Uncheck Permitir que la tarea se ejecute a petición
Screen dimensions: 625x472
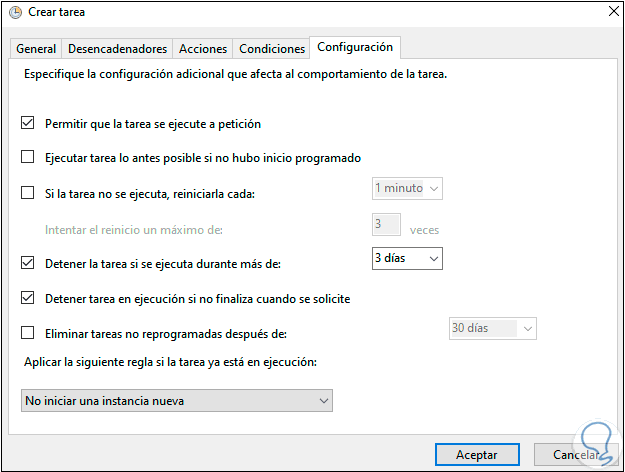(28, 124)
